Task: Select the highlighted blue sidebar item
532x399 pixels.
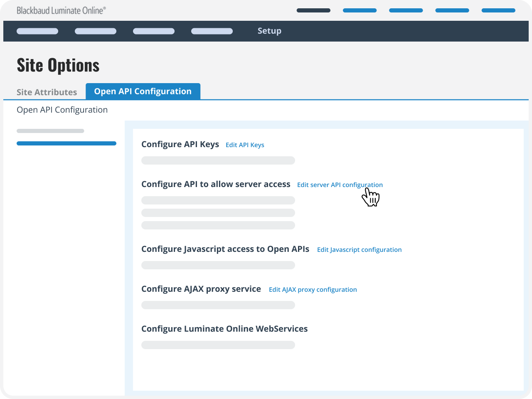Action: click(x=66, y=143)
